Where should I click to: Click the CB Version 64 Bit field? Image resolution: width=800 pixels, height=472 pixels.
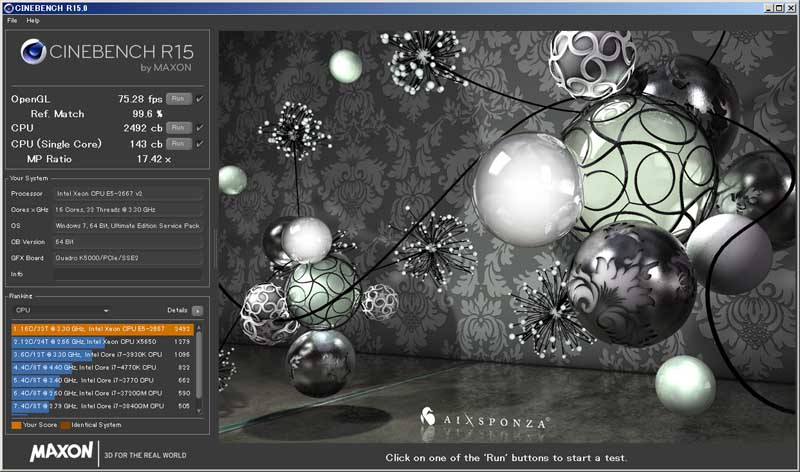point(128,242)
